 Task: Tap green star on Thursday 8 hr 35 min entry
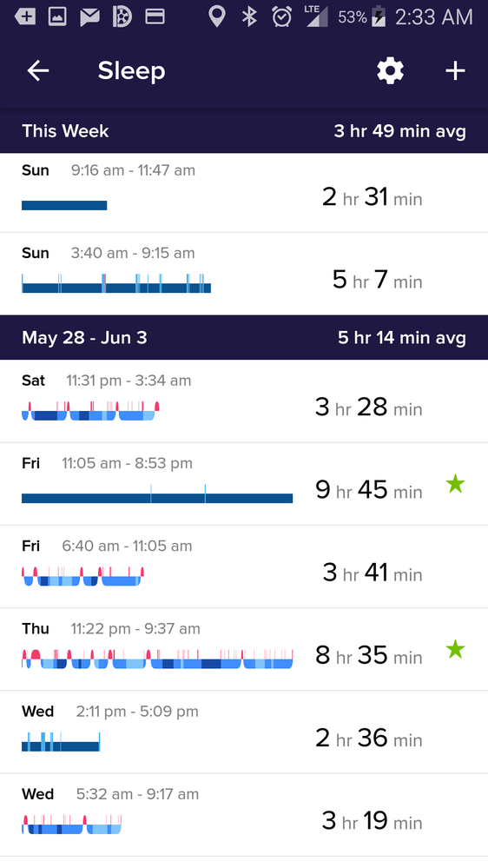tap(455, 649)
